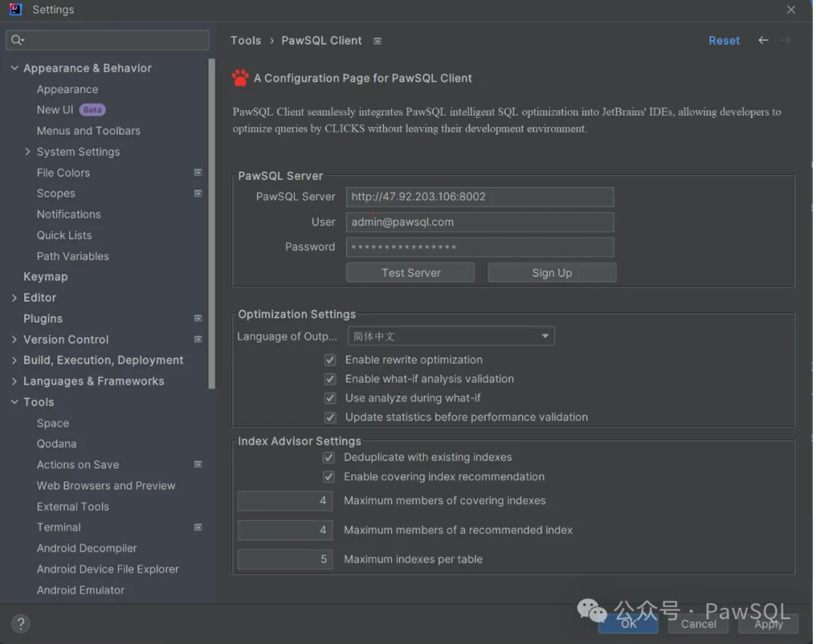816x644 pixels.
Task: Uncheck Deduplicate with existing indexes
Action: click(329, 457)
